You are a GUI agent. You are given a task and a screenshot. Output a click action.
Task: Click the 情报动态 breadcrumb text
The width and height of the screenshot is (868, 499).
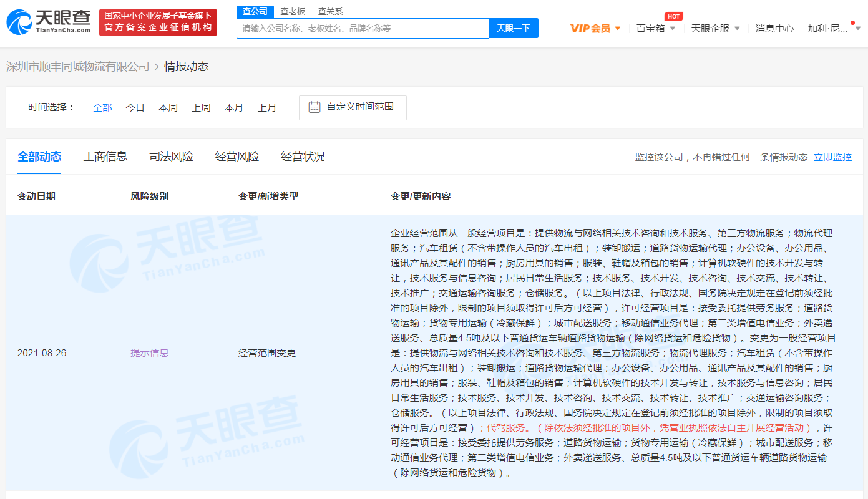coord(187,66)
